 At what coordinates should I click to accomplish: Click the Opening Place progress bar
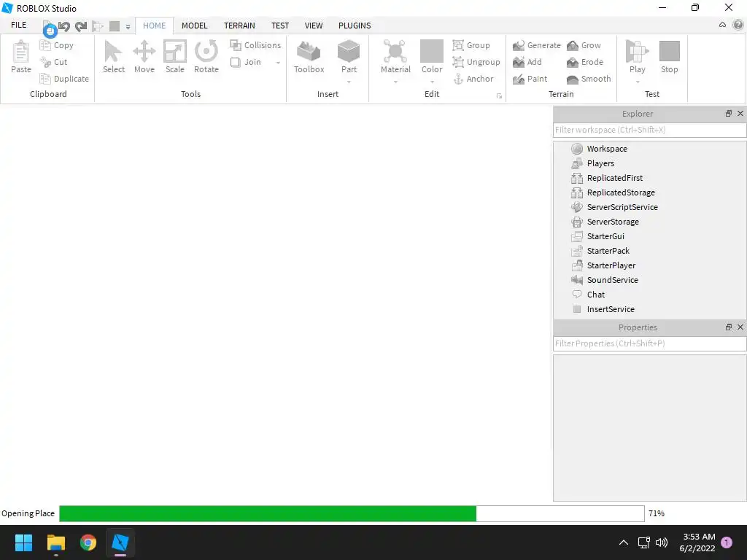(x=352, y=514)
